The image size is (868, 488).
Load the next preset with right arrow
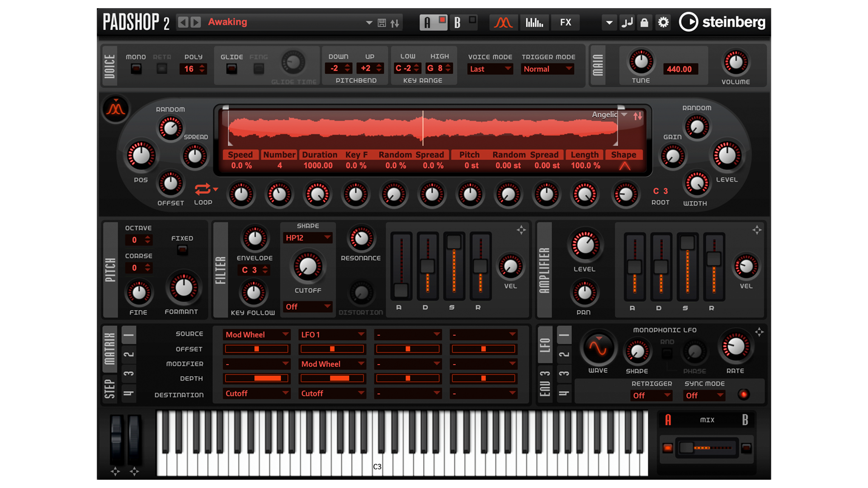tap(195, 22)
